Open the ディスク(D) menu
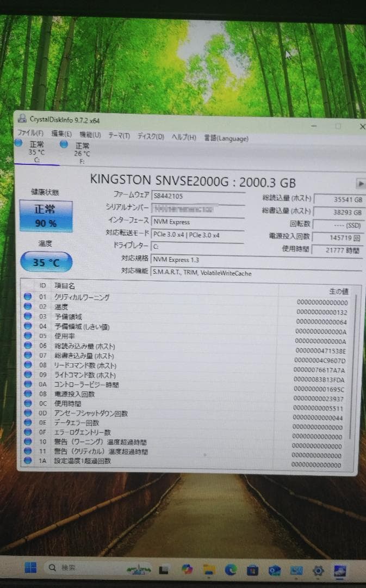 tap(151, 136)
